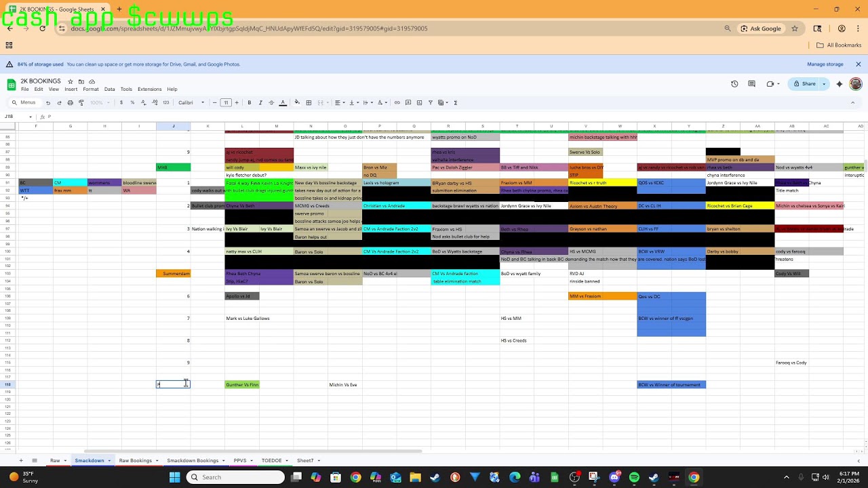
Task: Click the insert chart icon
Action: point(419,103)
